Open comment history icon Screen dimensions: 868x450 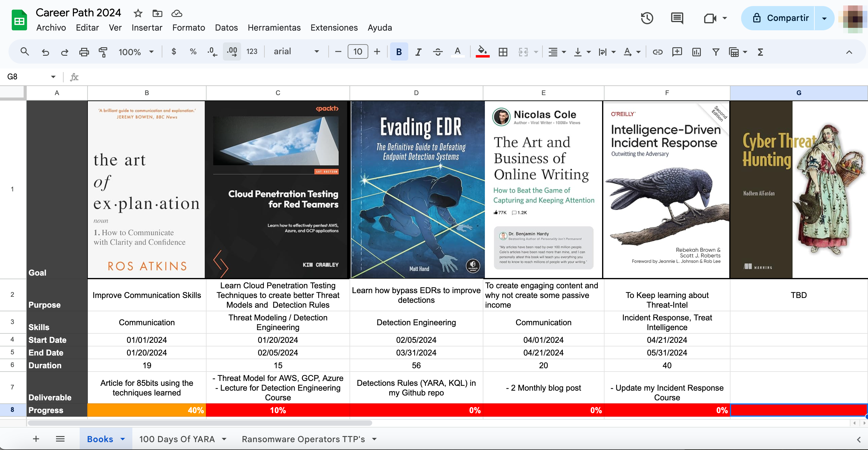[x=677, y=18]
